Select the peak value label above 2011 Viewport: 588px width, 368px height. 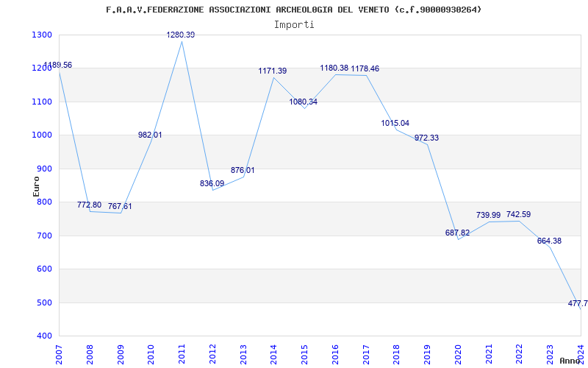181,35
